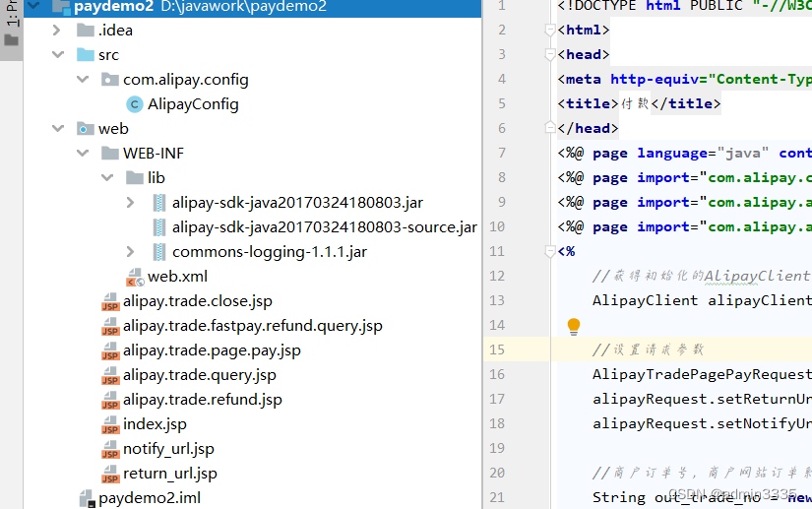Select the AlipayConfig class in the tree

193,104
